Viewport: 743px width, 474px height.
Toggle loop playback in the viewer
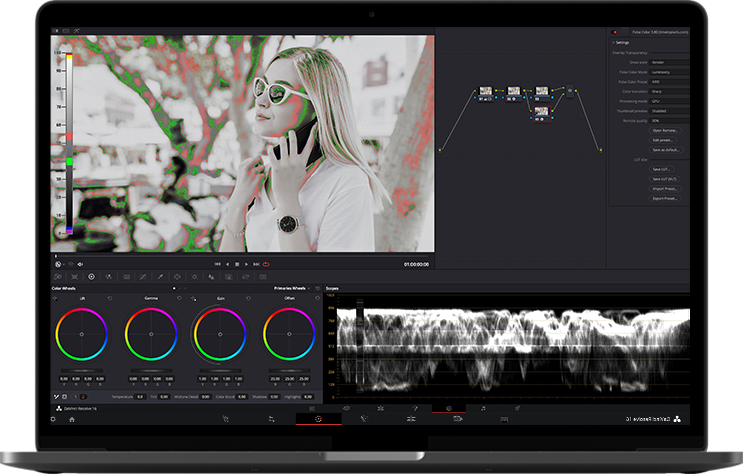267,264
